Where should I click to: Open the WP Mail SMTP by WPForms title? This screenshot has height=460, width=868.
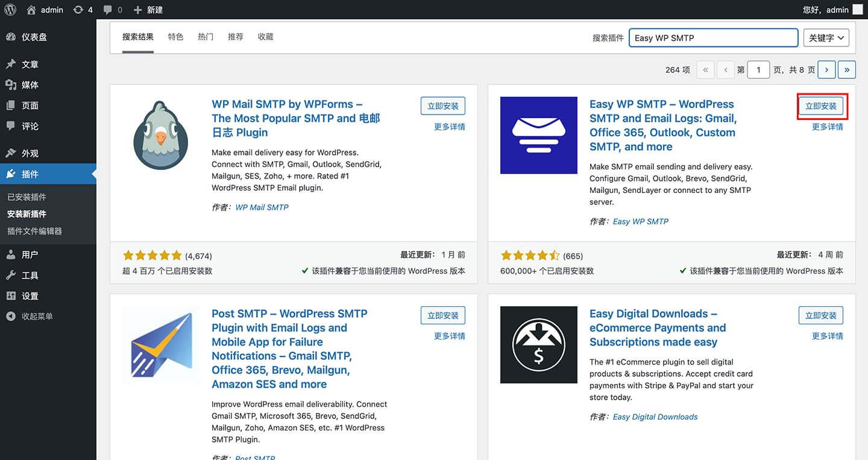click(296, 118)
